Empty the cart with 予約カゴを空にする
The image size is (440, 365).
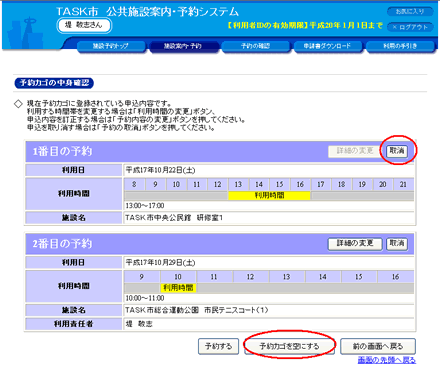tap(289, 346)
